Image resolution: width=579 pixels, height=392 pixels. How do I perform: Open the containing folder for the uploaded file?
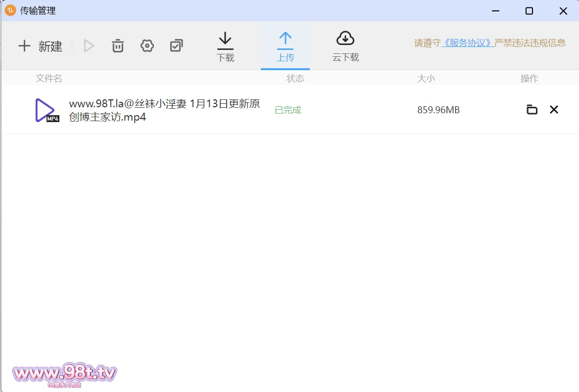pos(532,110)
